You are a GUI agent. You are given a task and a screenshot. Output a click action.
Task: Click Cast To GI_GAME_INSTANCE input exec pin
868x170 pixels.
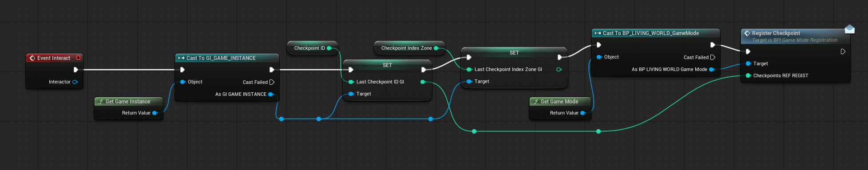182,70
